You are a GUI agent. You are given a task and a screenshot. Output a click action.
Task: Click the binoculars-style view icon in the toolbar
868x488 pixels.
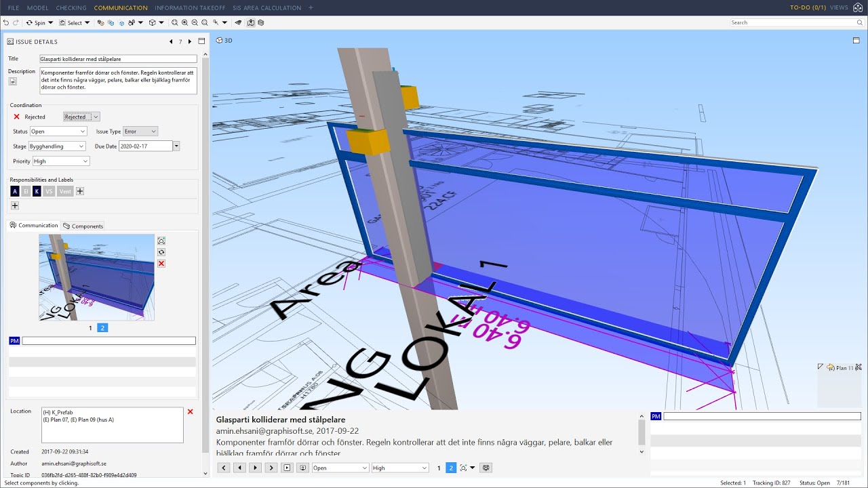[132, 23]
